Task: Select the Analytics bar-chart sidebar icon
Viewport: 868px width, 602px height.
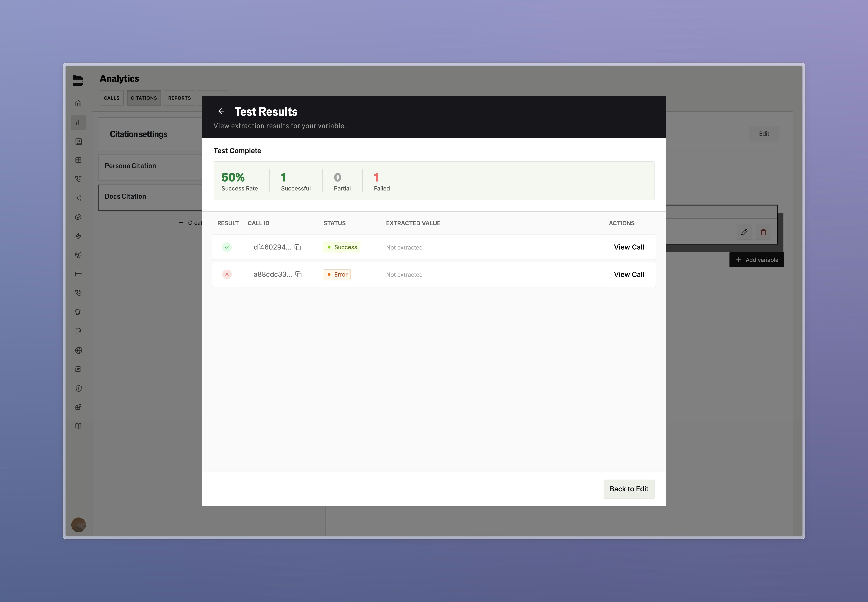Action: point(78,122)
